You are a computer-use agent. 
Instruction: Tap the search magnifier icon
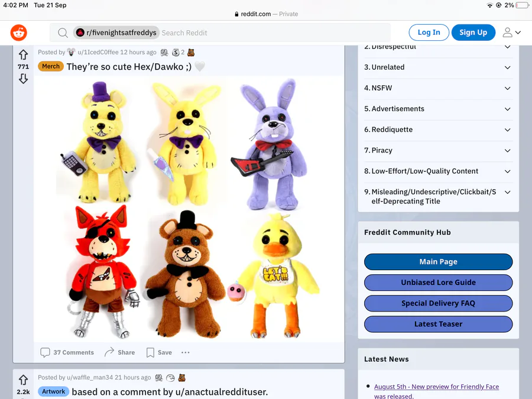pos(63,33)
